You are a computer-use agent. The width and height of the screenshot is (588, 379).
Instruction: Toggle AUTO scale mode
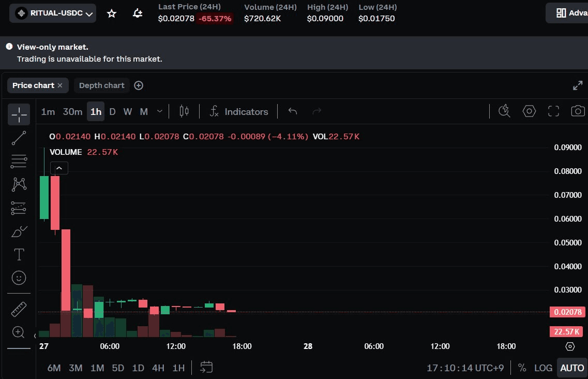point(572,368)
